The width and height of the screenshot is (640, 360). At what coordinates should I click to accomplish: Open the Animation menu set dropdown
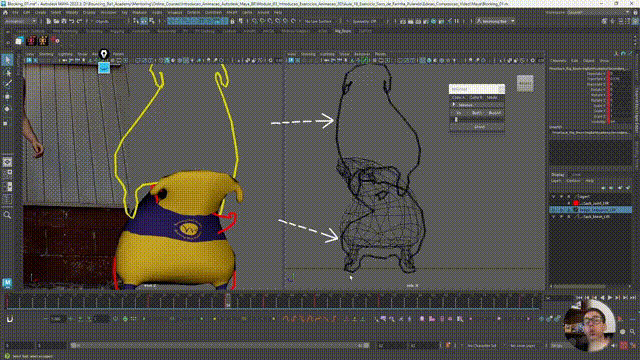(20, 21)
